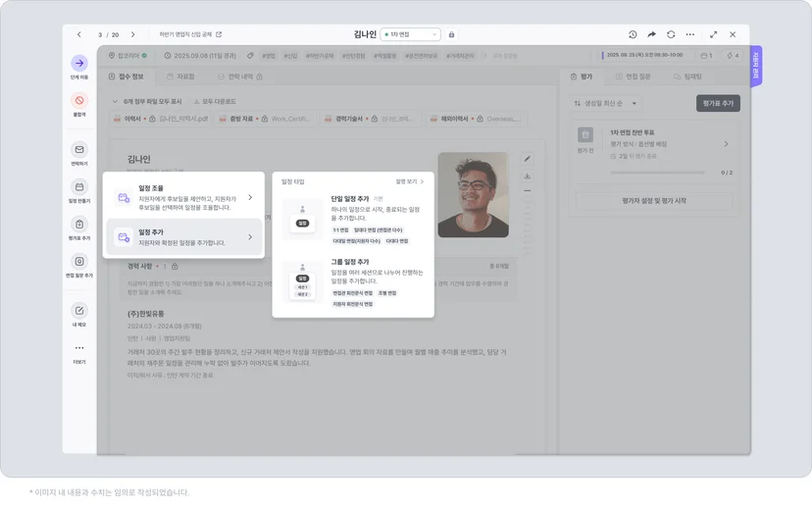Click the lock icon beside the stage dropdown
812x507 pixels.
click(451, 34)
